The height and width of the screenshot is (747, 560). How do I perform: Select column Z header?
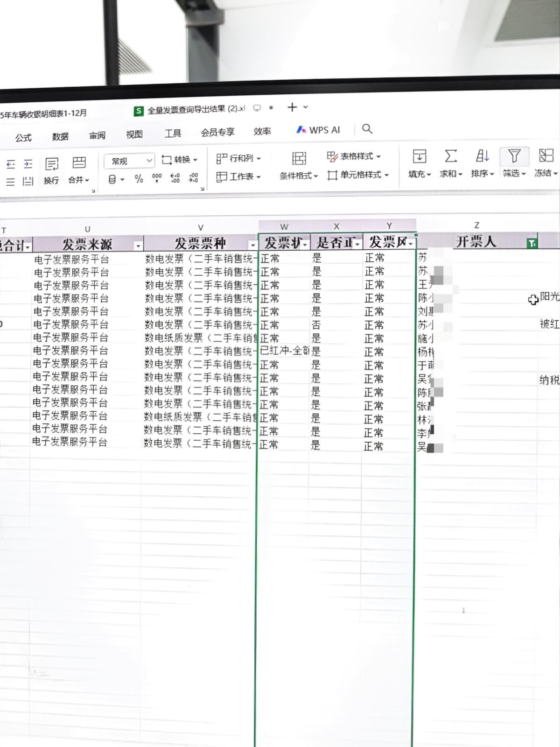tap(476, 225)
